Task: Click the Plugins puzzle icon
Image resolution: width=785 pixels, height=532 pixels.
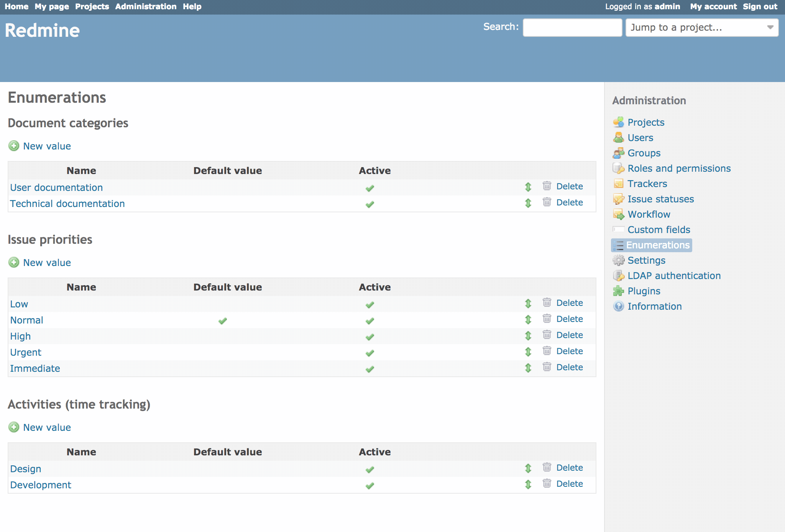Action: (618, 291)
